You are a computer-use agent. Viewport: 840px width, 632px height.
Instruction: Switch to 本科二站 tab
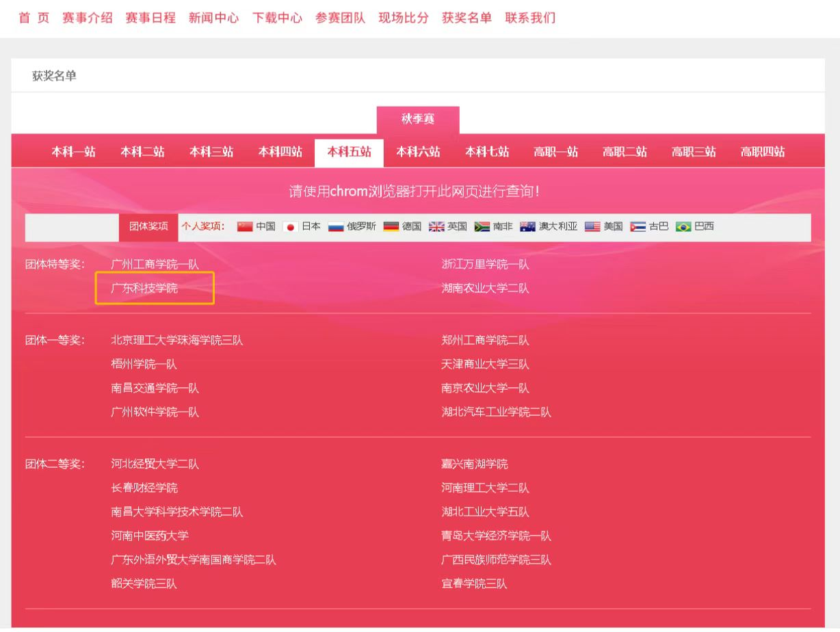(x=143, y=153)
